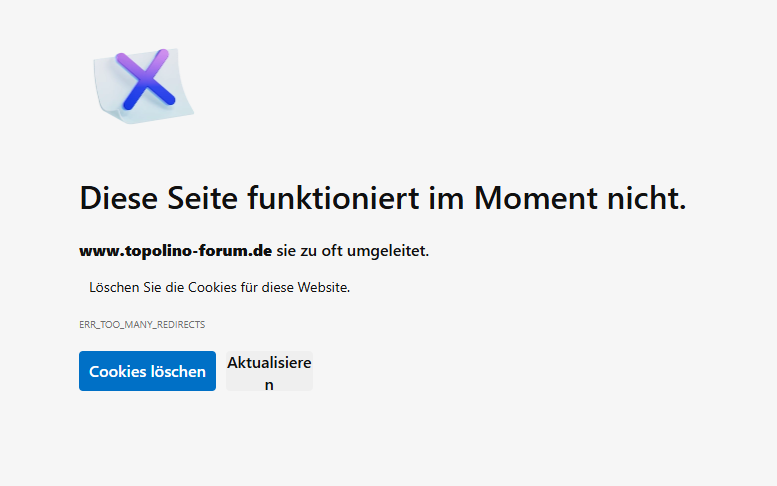Click the word "Diese" starting the headline
Image resolution: width=777 pixels, height=486 pixels.
[x=119, y=198]
